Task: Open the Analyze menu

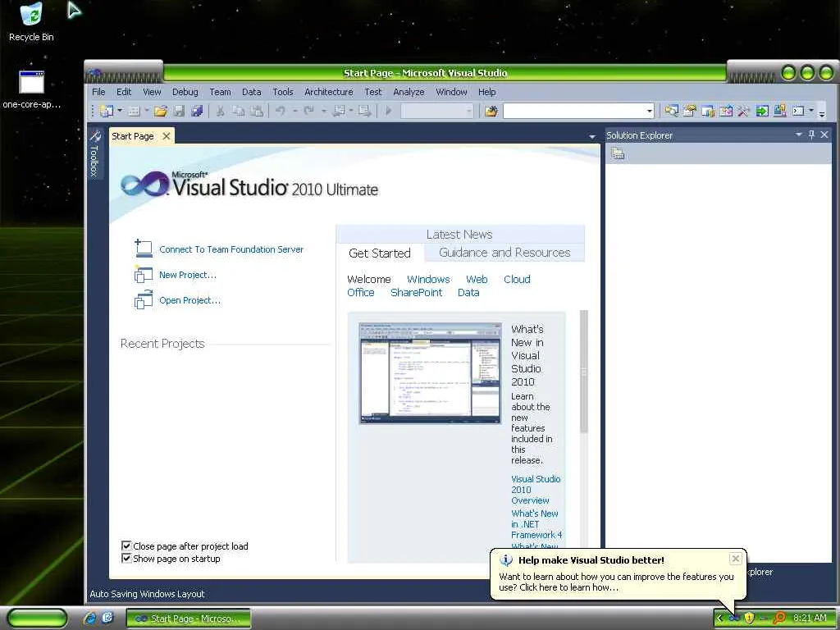Action: [409, 92]
